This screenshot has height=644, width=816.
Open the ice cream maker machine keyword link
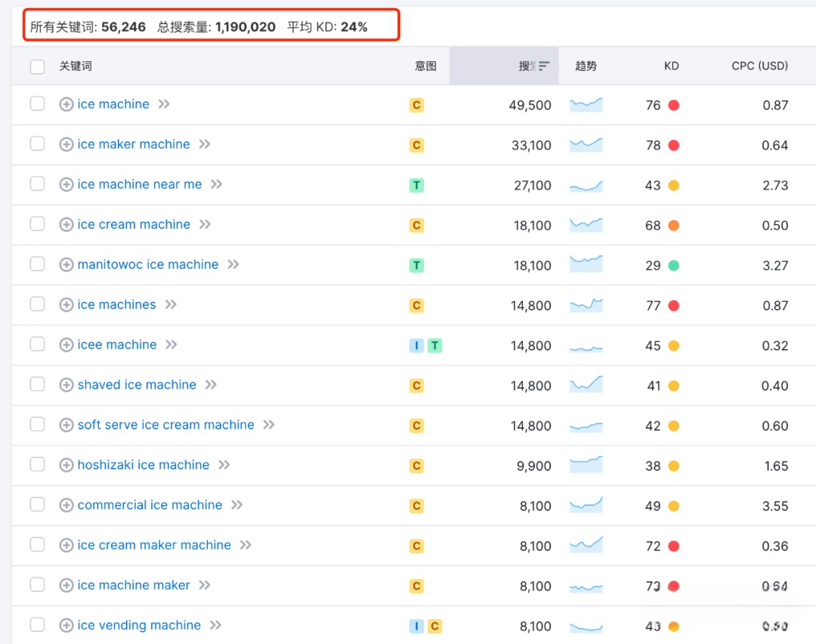click(154, 544)
